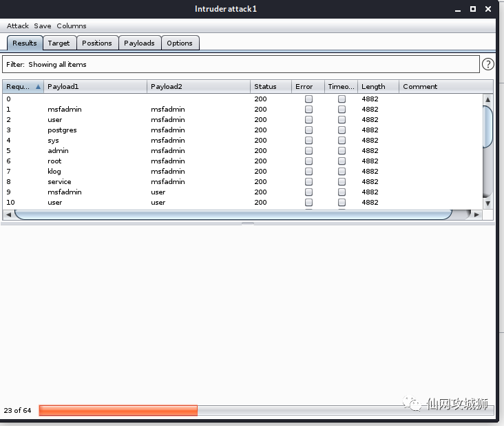Click the panel splitter handle below table
This screenshot has width=504, height=426.
coord(248,223)
